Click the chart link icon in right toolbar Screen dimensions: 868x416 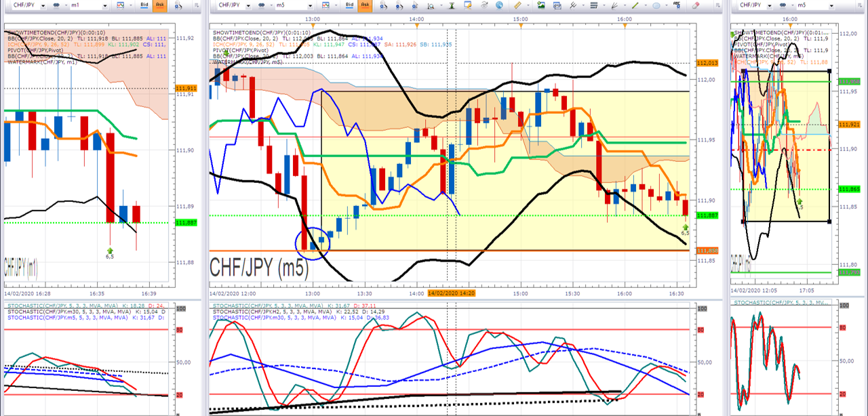(783, 5)
